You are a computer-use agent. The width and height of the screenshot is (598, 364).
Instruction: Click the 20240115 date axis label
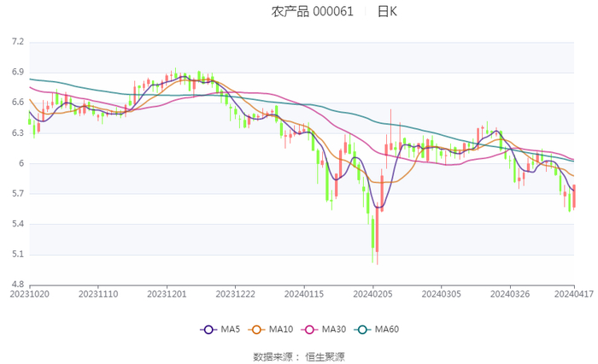[x=304, y=293]
